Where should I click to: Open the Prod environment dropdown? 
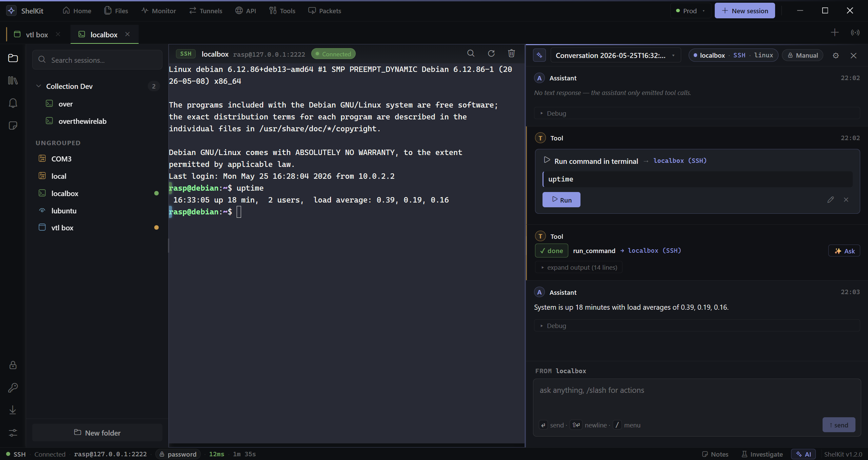[690, 11]
